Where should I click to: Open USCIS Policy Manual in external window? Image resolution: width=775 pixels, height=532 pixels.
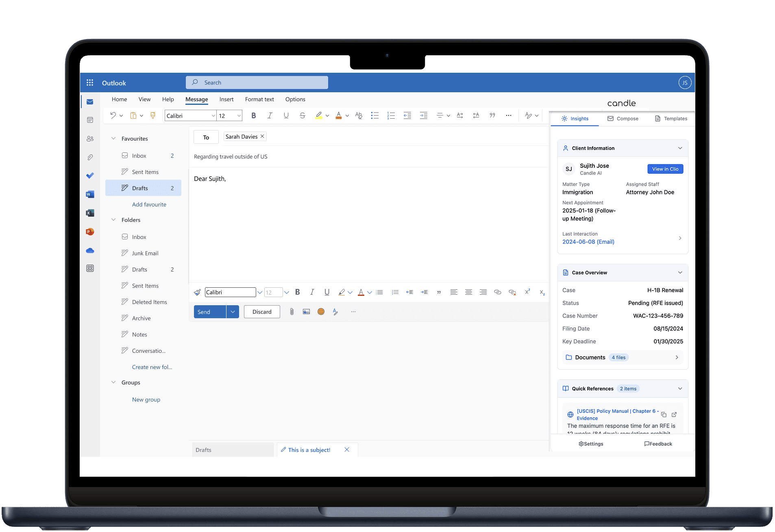(674, 415)
